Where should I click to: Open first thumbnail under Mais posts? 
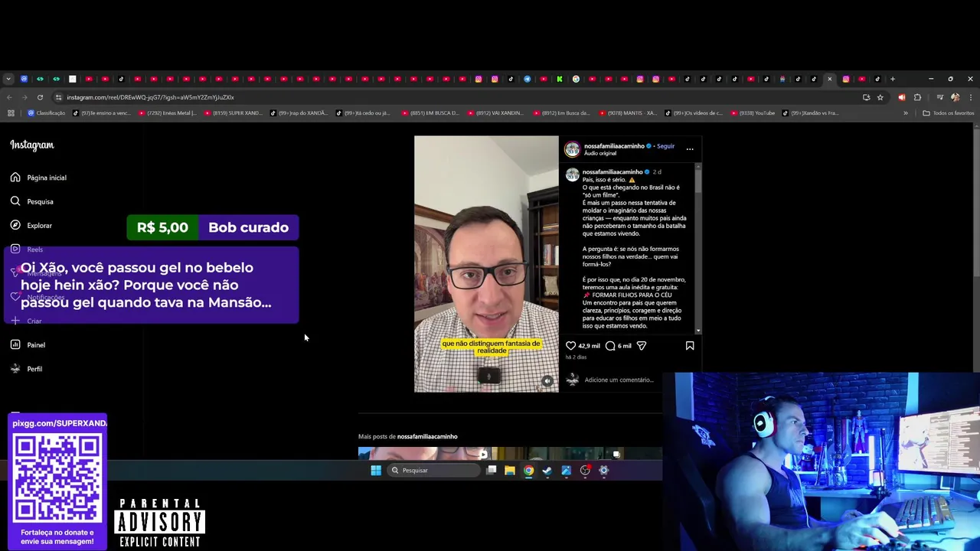425,454
